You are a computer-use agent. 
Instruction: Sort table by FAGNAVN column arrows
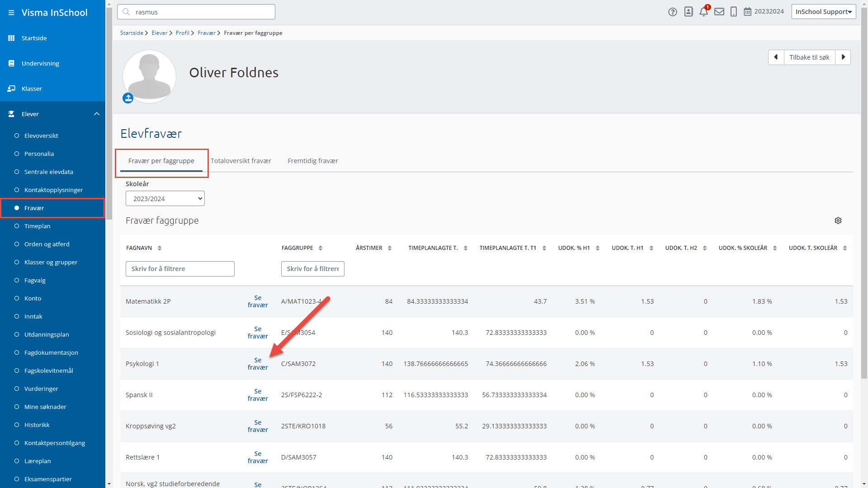click(x=159, y=248)
